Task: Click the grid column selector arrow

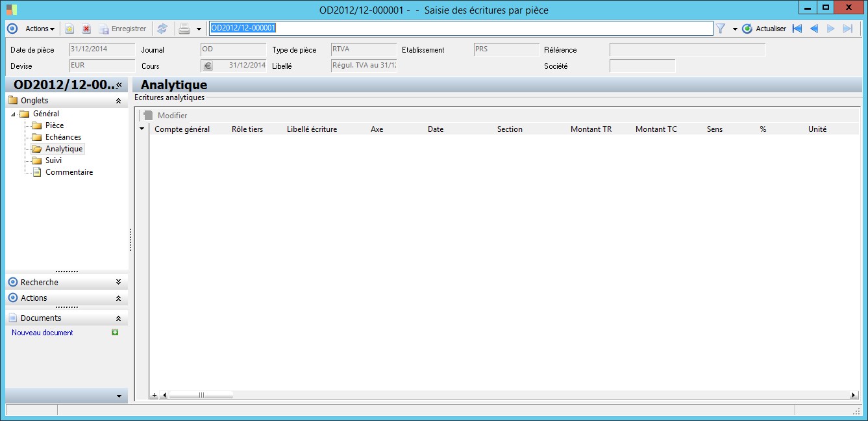Action: click(x=142, y=129)
